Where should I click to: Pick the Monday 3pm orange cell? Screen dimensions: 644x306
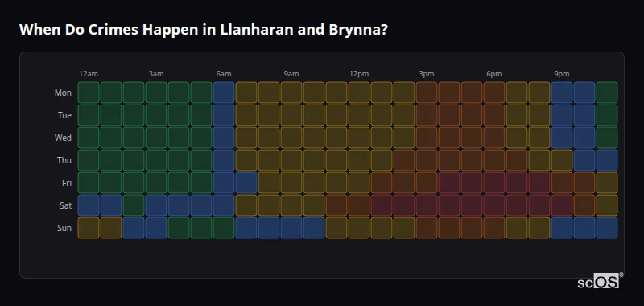[x=427, y=93]
